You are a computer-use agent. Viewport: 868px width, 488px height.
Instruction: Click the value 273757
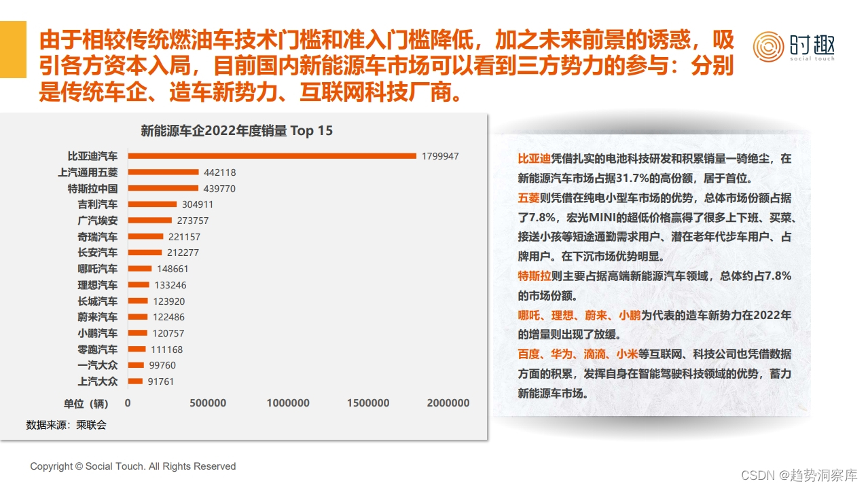point(192,221)
